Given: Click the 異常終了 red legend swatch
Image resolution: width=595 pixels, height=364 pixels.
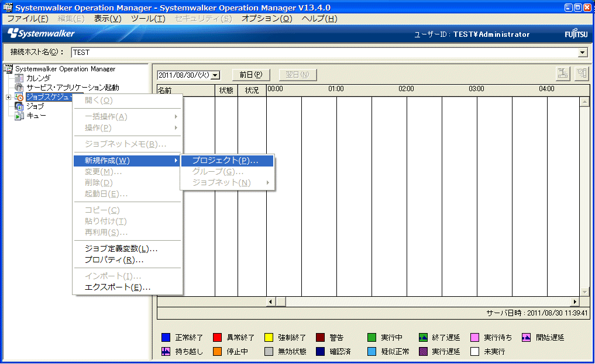Looking at the screenshot, I should (218, 338).
